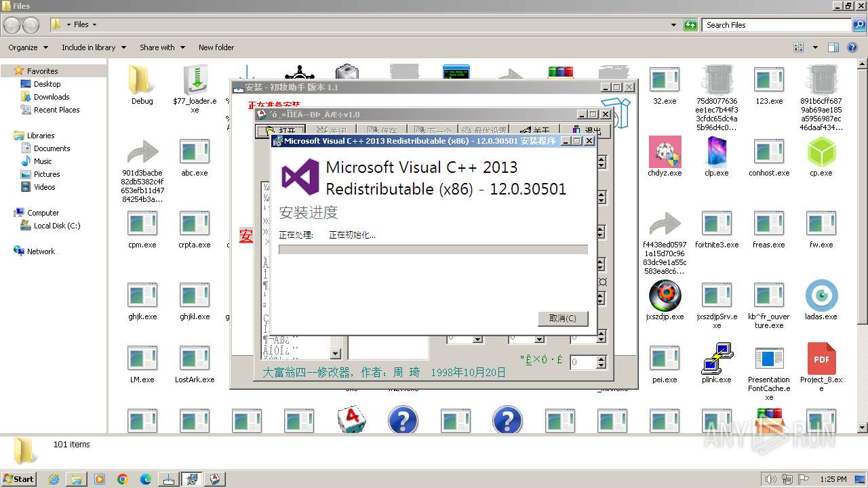Viewport: 868px width, 488px height.
Task: Click the refresh button beside address bar
Action: [x=690, y=25]
